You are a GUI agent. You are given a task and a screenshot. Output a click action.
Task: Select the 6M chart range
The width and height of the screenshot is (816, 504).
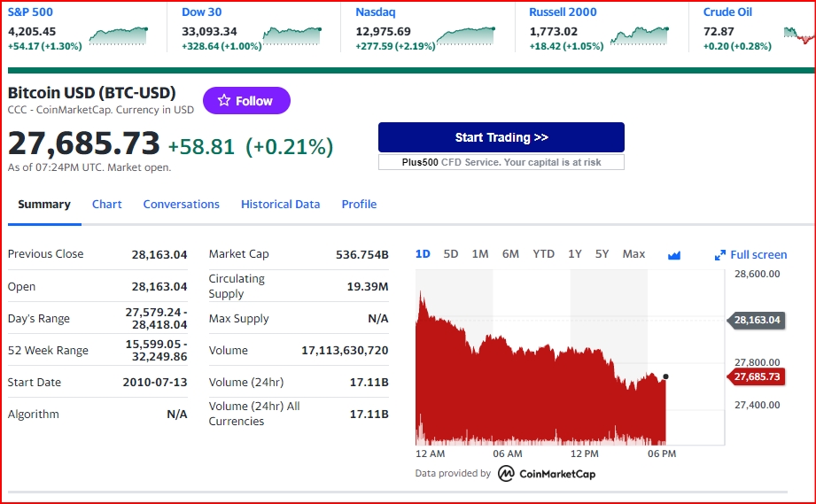click(510, 254)
